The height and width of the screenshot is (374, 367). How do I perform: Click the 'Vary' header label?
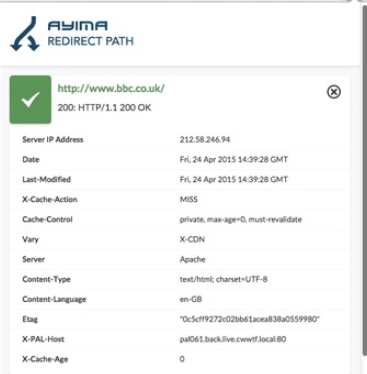coord(30,239)
